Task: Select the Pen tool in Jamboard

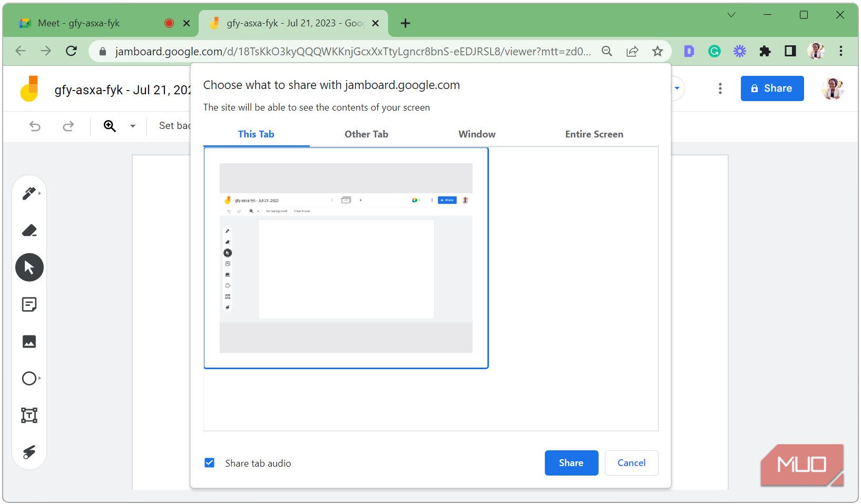Action: tap(30, 193)
